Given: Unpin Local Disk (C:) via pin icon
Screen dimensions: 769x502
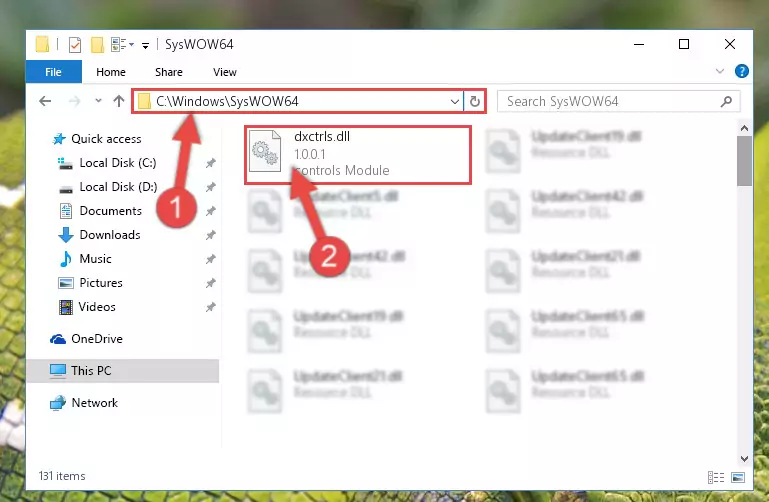Looking at the screenshot, I should click(x=210, y=163).
